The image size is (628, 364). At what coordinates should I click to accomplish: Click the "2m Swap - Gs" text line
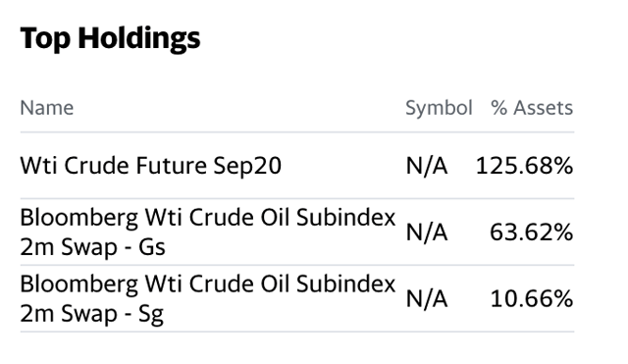pos(92,246)
